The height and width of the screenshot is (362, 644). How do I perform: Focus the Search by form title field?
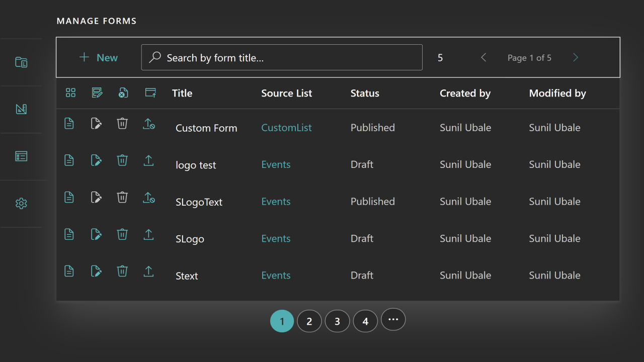[x=282, y=57]
